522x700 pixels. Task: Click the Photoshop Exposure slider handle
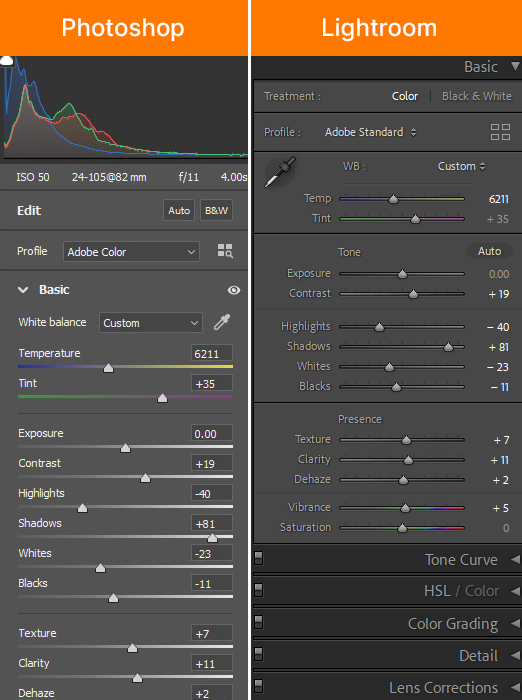point(125,448)
